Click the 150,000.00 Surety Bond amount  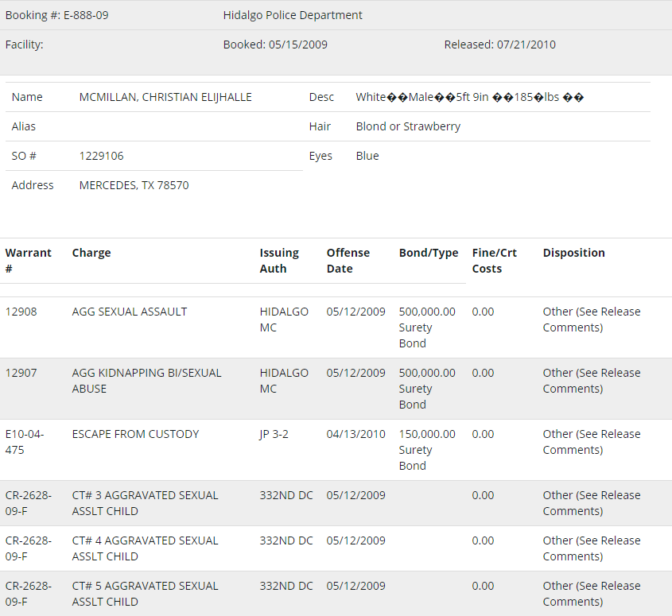click(427, 450)
